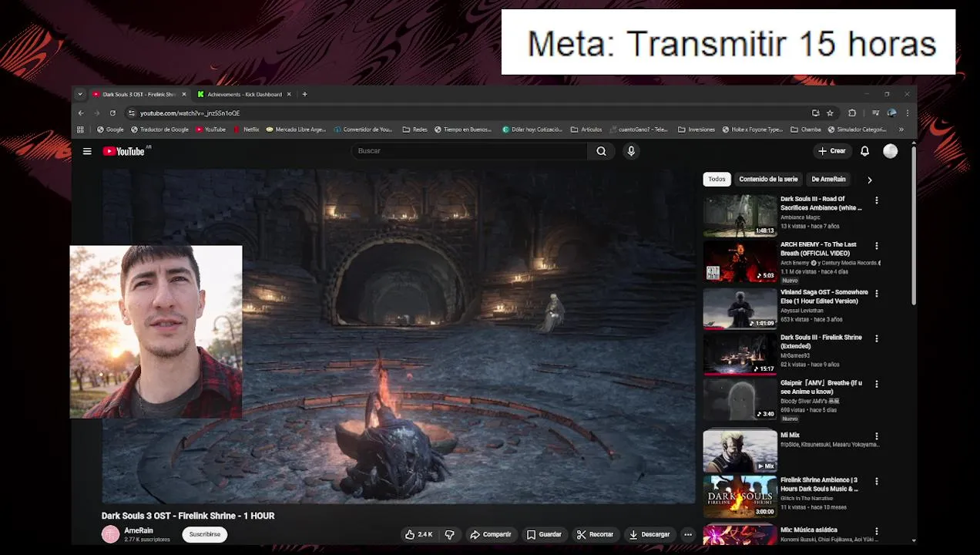Image resolution: width=980 pixels, height=555 pixels.
Task: Open the tab search dropdown arrow
Action: point(79,94)
